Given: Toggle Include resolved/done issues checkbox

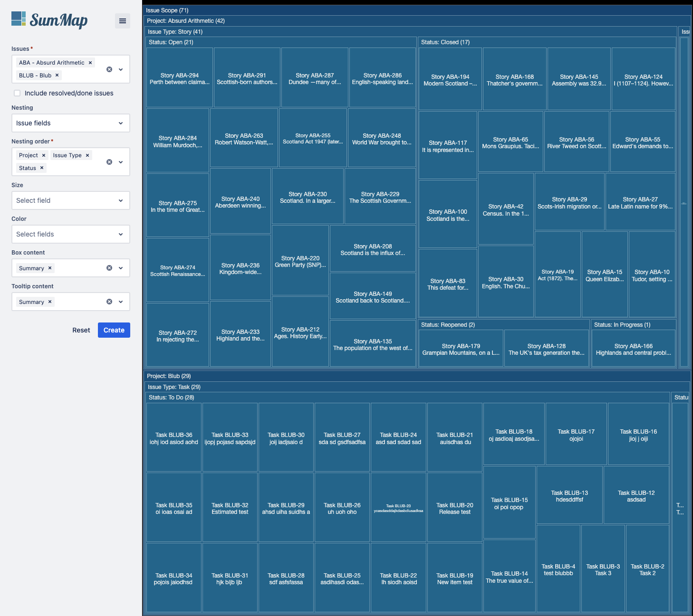Looking at the screenshot, I should (x=17, y=93).
